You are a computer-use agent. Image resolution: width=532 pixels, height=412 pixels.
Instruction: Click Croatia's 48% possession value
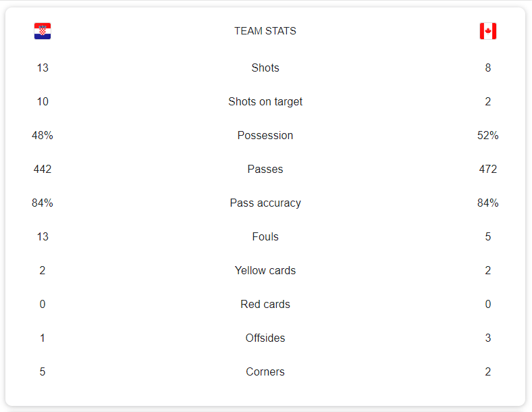pyautogui.click(x=43, y=135)
